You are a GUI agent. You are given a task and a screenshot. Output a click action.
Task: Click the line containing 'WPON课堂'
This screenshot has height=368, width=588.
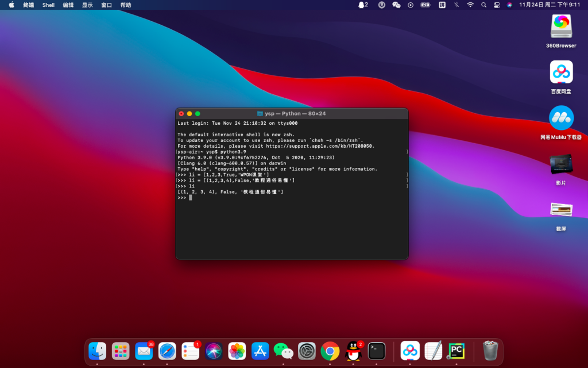[223, 175]
